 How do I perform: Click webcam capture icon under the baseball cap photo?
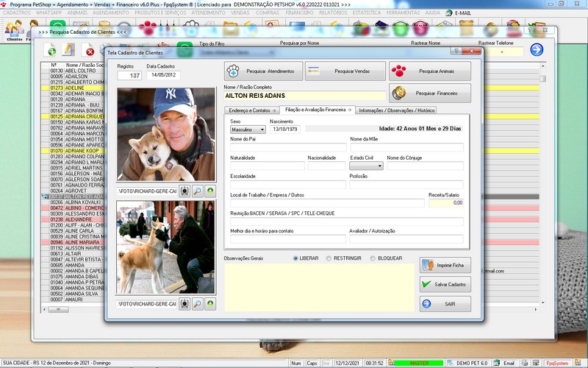[x=184, y=191]
